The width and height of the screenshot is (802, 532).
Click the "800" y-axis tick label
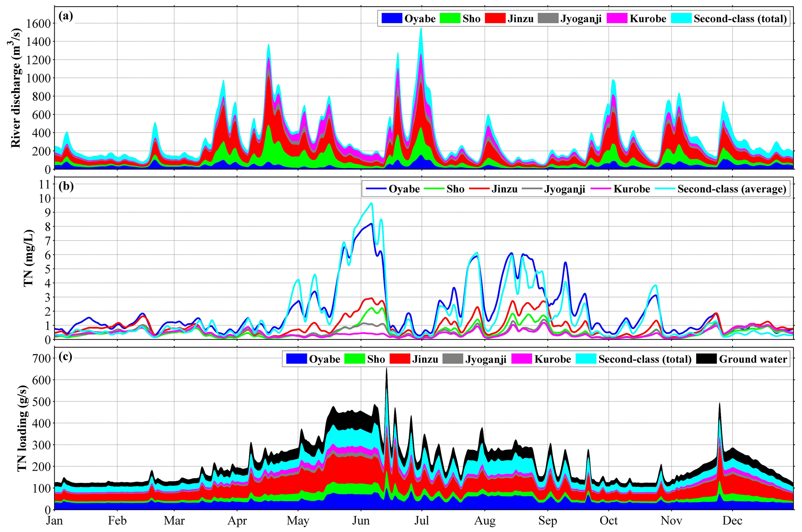click(x=42, y=96)
